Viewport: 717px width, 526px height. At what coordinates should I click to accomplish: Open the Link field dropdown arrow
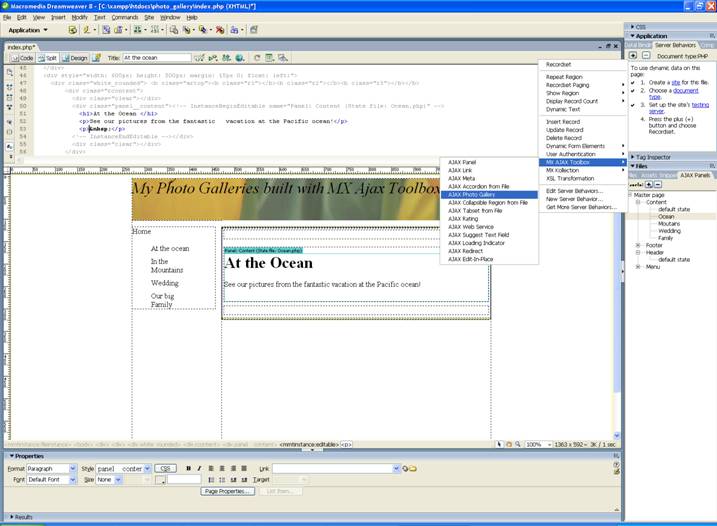[x=396, y=469]
